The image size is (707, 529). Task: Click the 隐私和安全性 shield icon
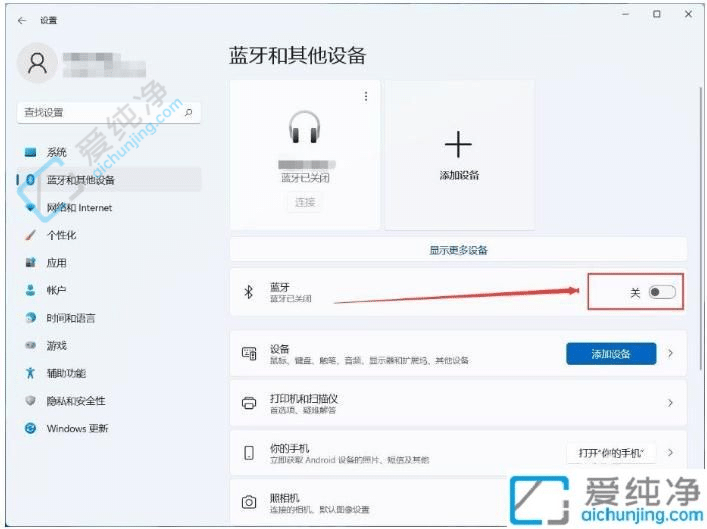tap(31, 400)
